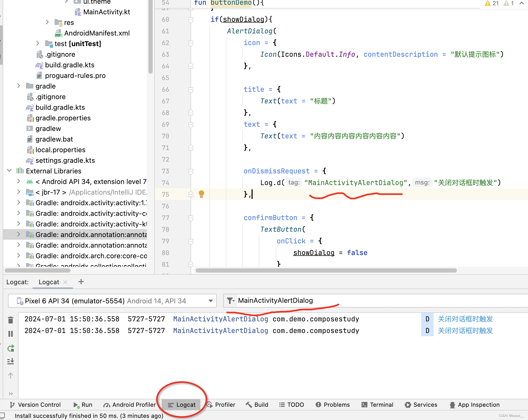Add a new Logcat tab with the plus icon
The height and width of the screenshot is (420, 528).
point(81,282)
